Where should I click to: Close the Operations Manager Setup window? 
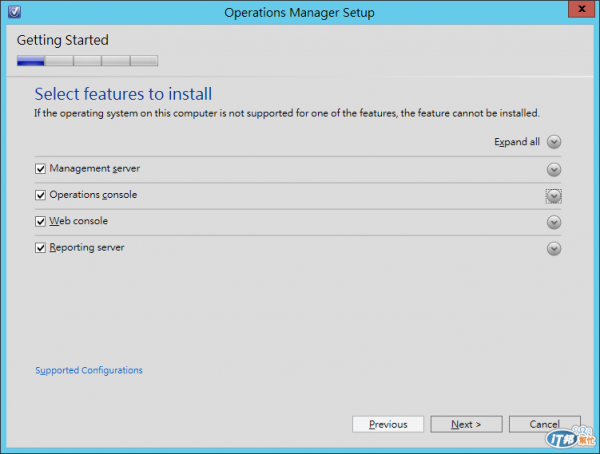pyautogui.click(x=581, y=9)
